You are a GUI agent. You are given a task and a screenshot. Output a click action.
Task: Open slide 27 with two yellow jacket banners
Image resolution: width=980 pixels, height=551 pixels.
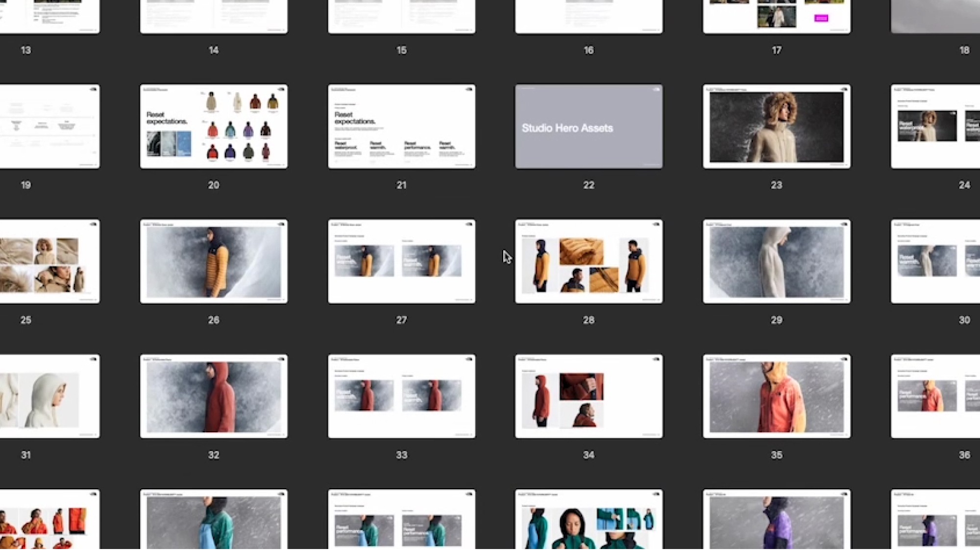pyautogui.click(x=401, y=261)
